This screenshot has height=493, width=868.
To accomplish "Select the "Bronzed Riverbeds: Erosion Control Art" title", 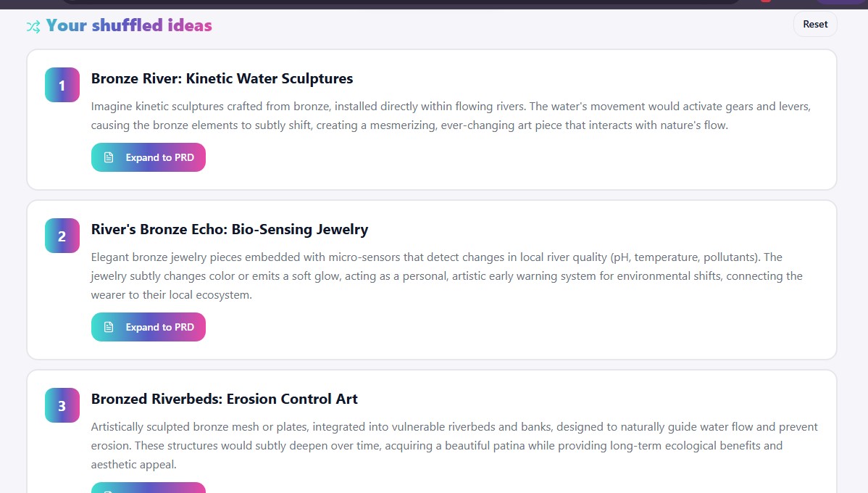I will coord(224,399).
